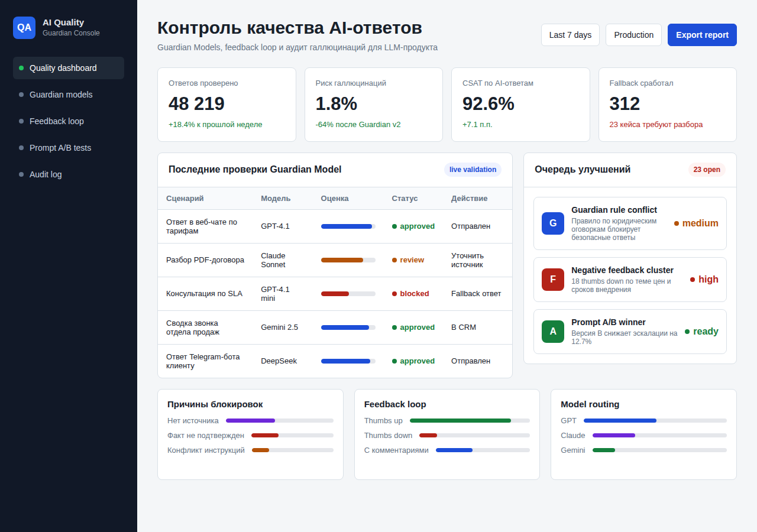
Task: Select row 'Разбор PDF-договора'
Action: click(335, 260)
